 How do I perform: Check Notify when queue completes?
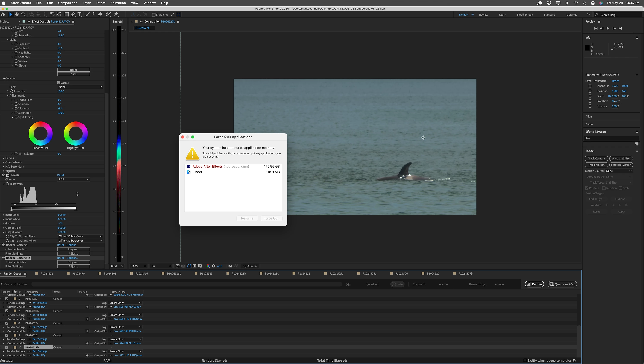(525, 360)
